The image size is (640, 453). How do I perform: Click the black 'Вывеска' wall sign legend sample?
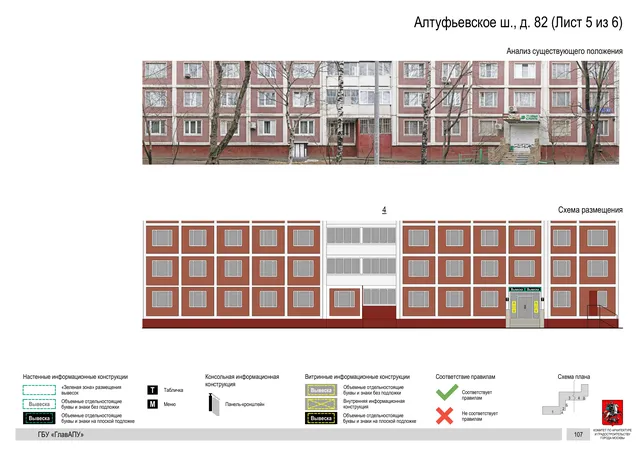pos(39,418)
